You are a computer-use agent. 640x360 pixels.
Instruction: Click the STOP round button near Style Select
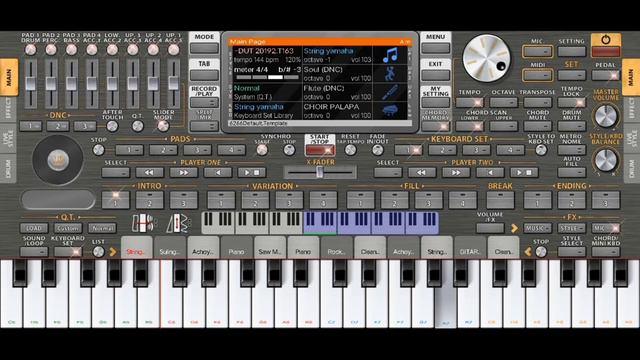(541, 252)
